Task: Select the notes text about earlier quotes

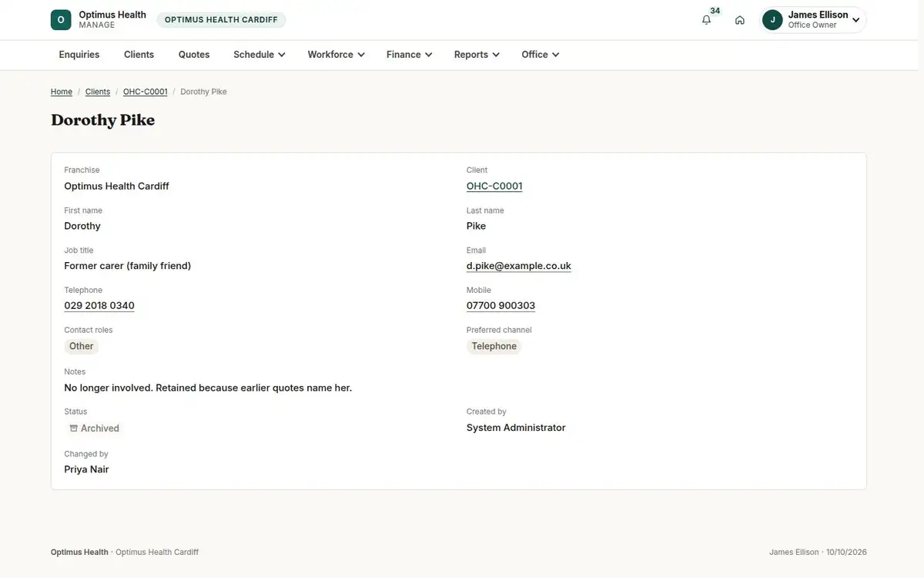Action: coord(208,388)
